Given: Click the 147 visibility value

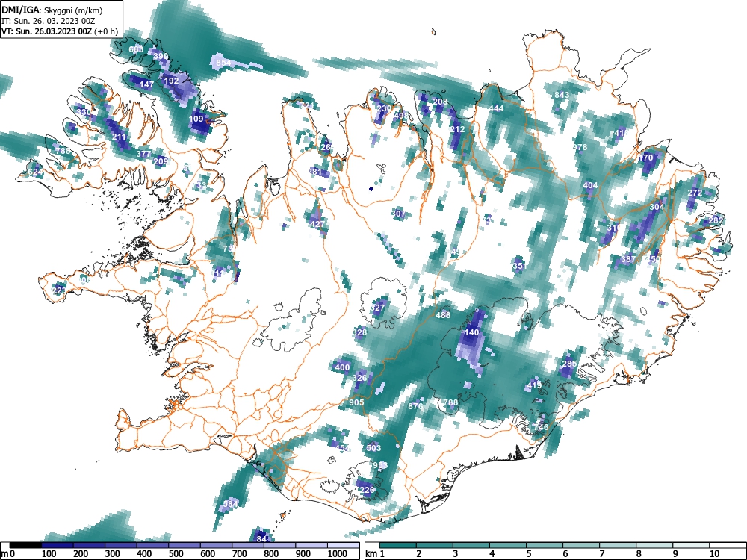Looking at the screenshot, I should click(x=146, y=85).
